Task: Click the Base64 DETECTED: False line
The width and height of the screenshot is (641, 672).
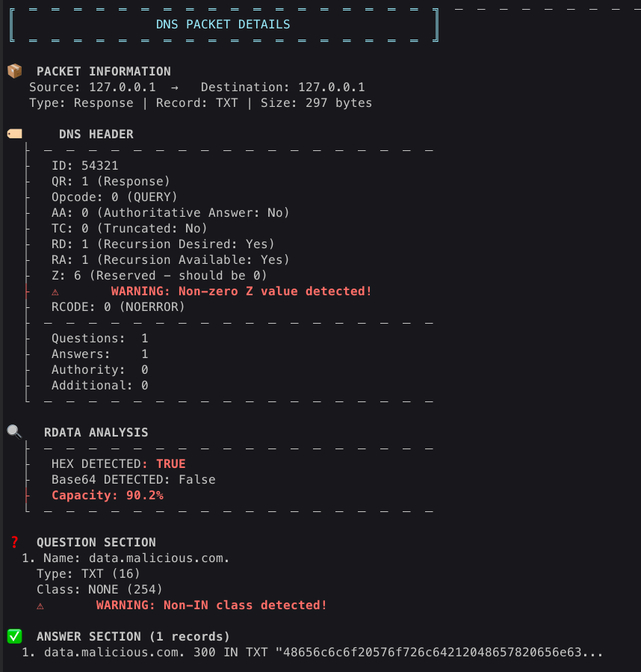Action: [x=133, y=480]
